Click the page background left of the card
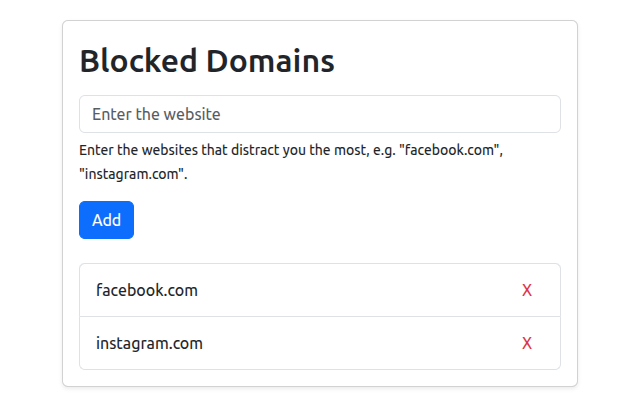This screenshot has width=640, height=400. 30,200
